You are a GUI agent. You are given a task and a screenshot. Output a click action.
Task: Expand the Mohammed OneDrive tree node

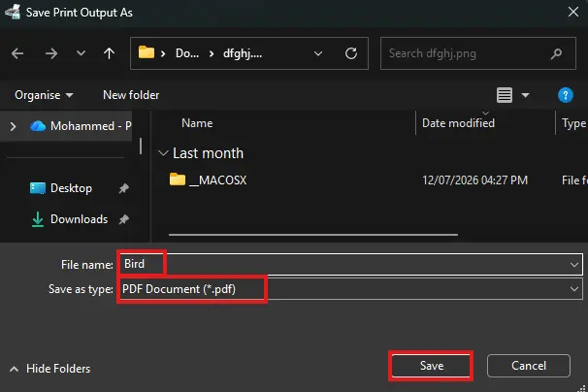14,126
